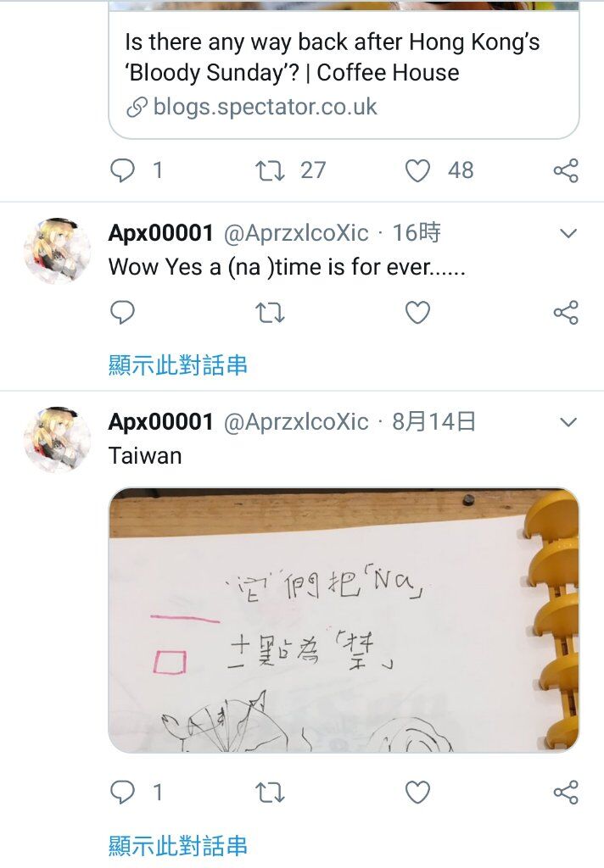Open @AprzxlcoXic handle on the 8月14日 tweet
This screenshot has width=604, height=868.
pyautogui.click(x=296, y=422)
